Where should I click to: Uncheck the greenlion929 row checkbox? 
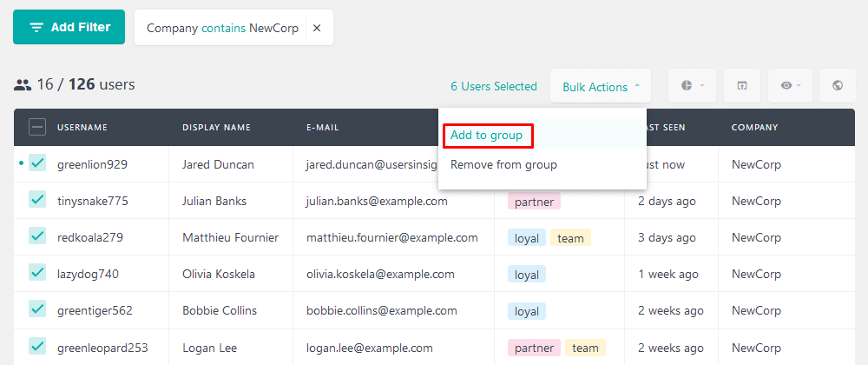(x=37, y=163)
